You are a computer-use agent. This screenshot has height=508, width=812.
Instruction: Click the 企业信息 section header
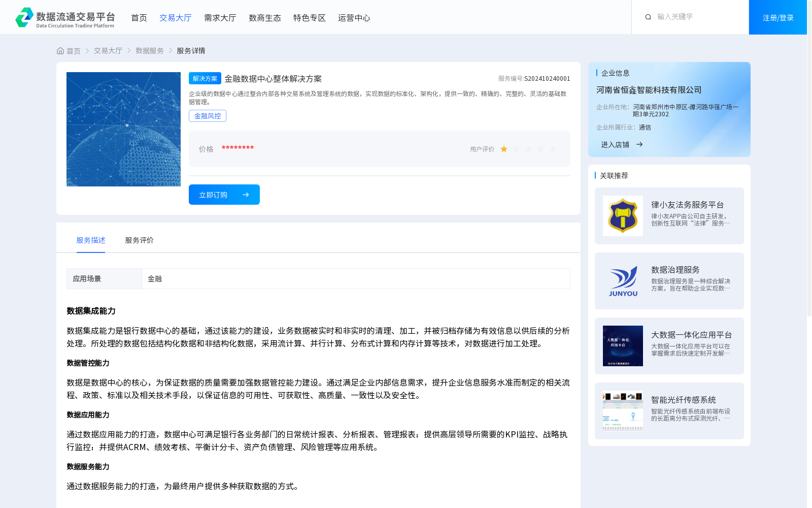click(615, 73)
